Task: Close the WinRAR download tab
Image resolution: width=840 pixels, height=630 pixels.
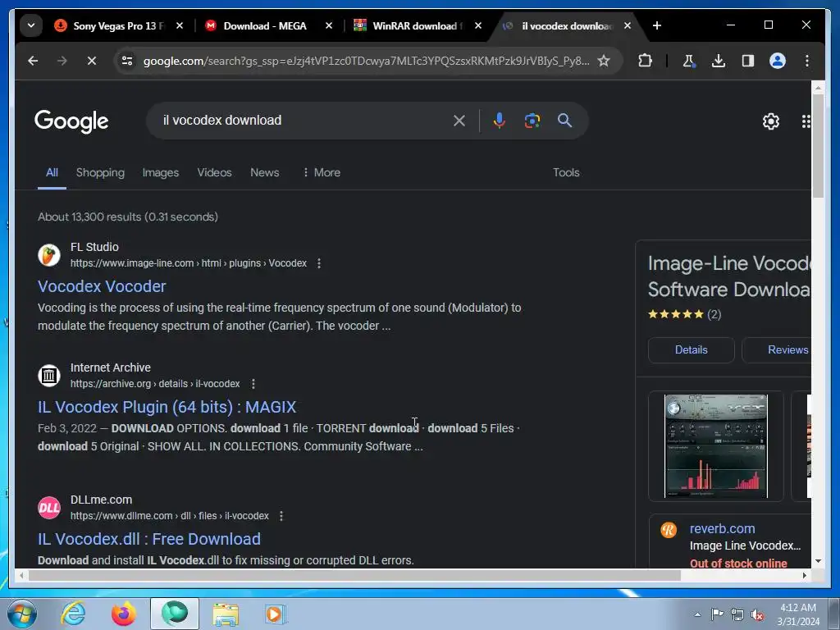Action: tap(478, 25)
